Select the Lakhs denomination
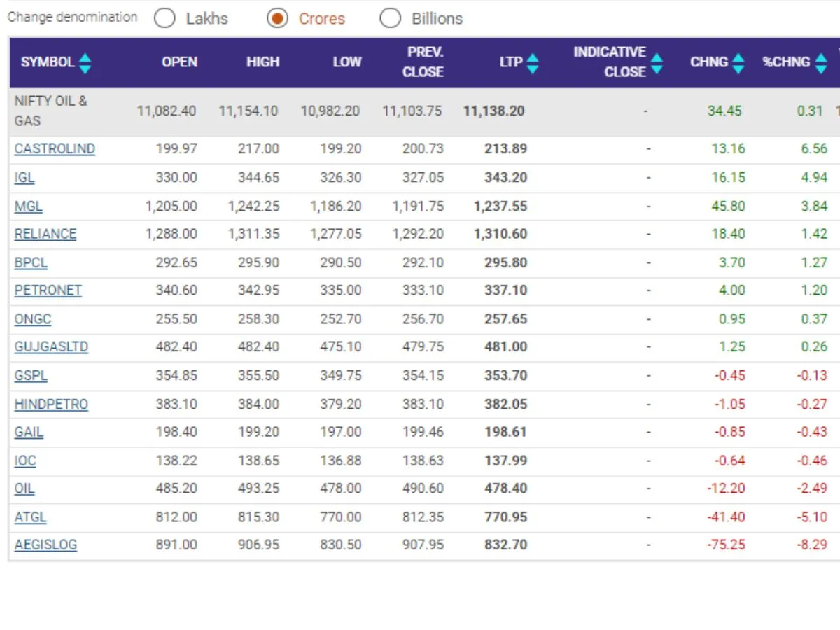The width and height of the screenshot is (840, 630). (x=164, y=19)
